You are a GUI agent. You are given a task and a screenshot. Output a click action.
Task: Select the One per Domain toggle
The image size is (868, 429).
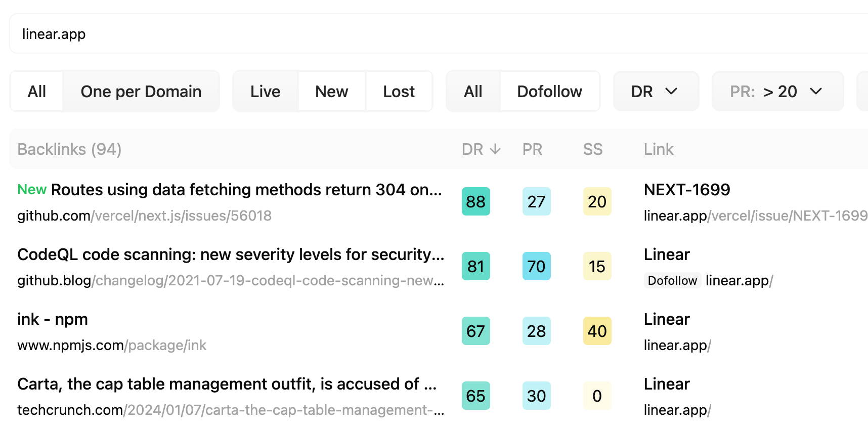[141, 92]
